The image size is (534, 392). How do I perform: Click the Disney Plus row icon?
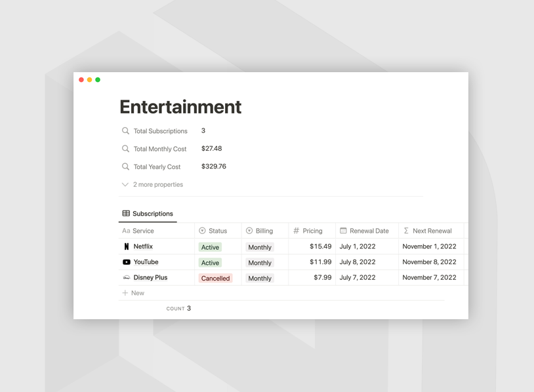coord(127,278)
